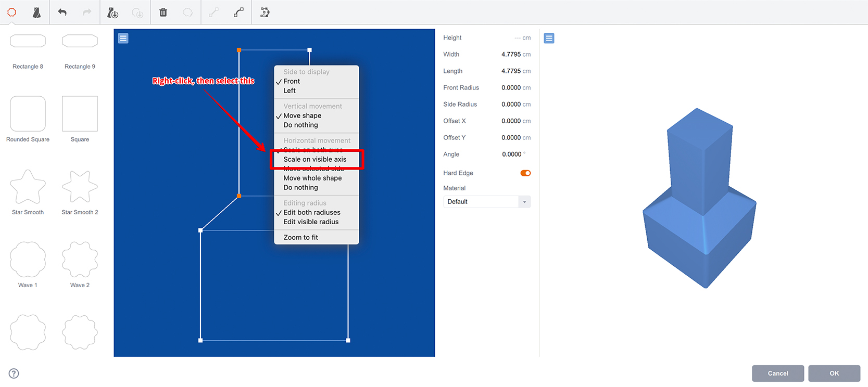Click the dotted node editing icon
Viewport: 868px width, 387px height.
265,12
